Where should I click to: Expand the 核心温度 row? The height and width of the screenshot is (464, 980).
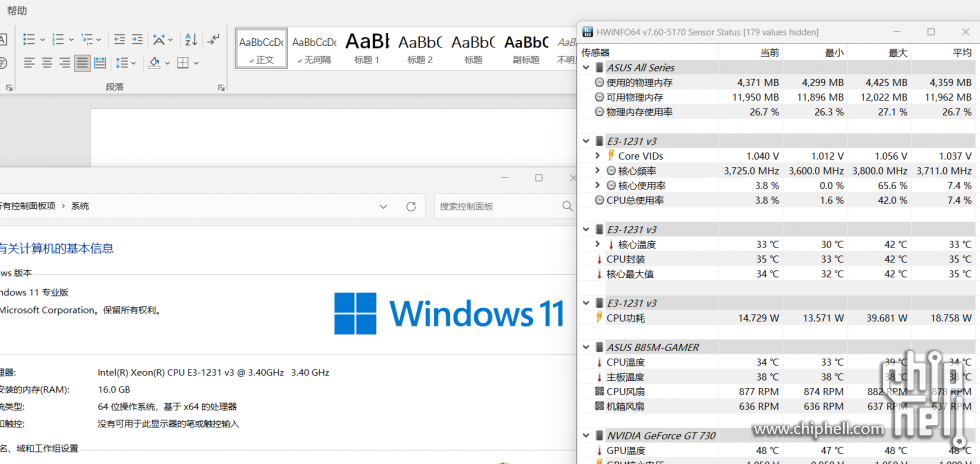(598, 245)
